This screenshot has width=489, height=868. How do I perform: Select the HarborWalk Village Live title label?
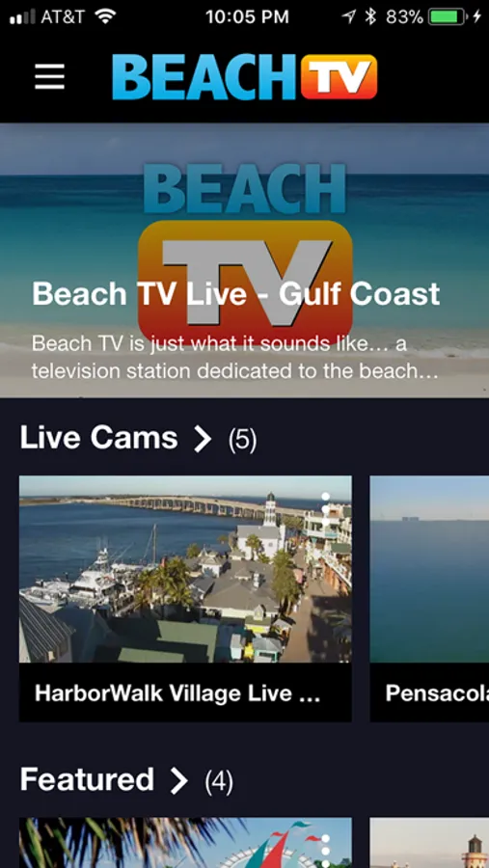177,693
